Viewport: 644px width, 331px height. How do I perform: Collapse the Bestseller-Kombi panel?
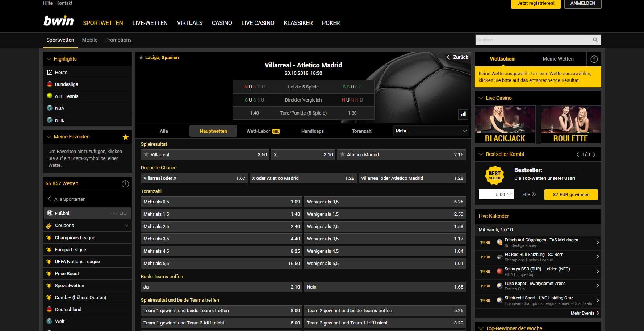click(x=481, y=154)
